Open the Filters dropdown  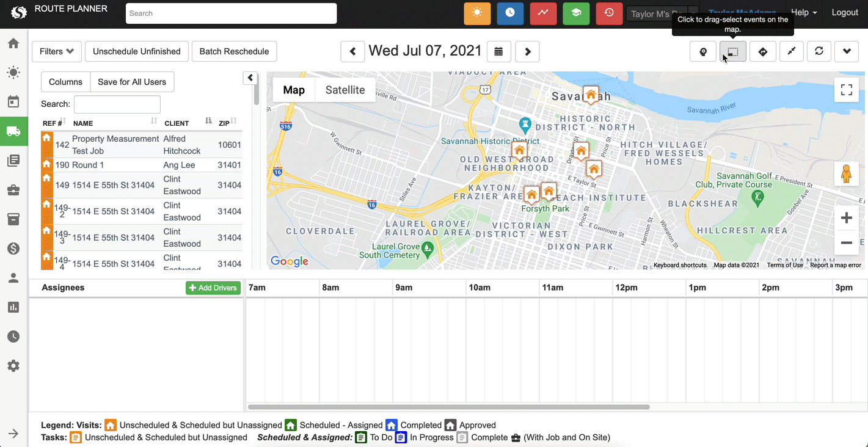[x=57, y=52]
